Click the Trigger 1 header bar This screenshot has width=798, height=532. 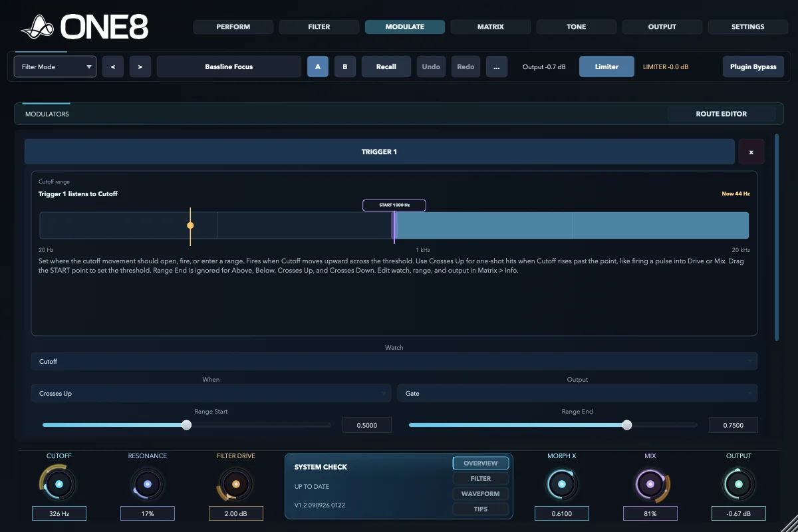click(379, 152)
